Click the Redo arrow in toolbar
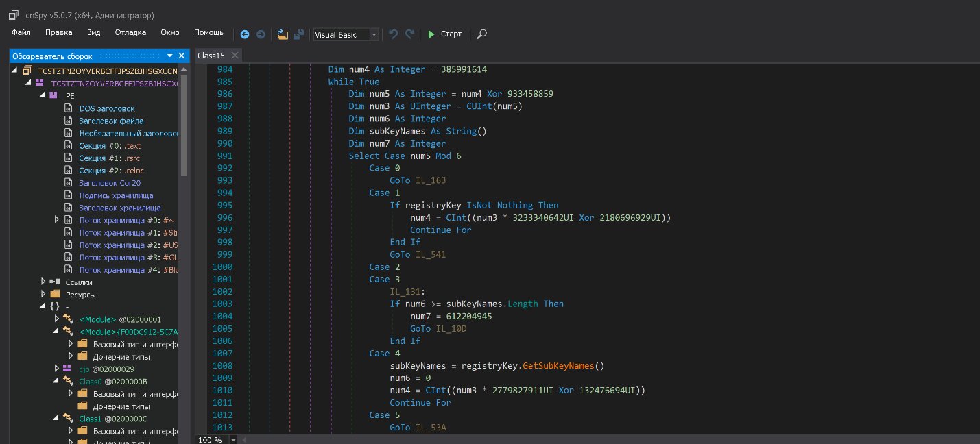Image resolution: width=980 pixels, height=444 pixels. [x=409, y=34]
